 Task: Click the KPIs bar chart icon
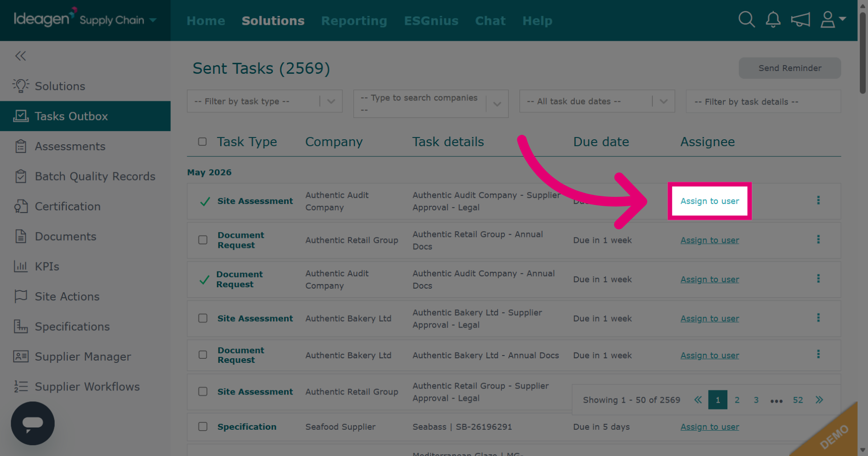click(21, 266)
